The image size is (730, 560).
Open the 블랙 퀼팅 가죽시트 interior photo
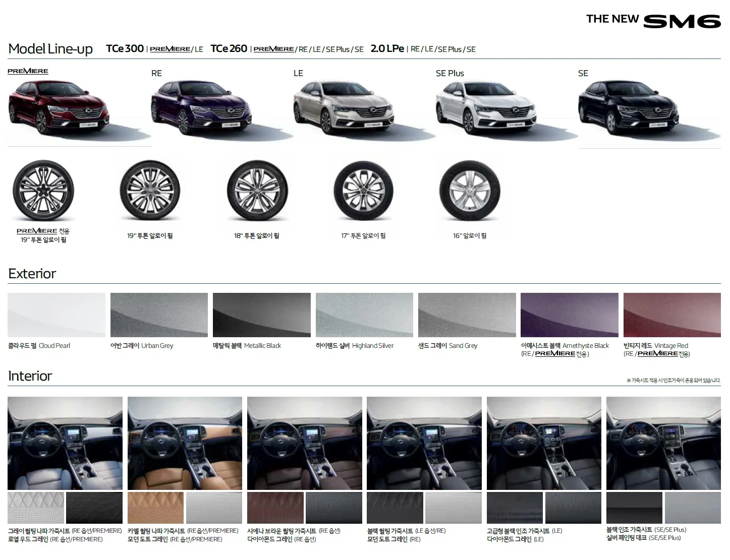424,443
